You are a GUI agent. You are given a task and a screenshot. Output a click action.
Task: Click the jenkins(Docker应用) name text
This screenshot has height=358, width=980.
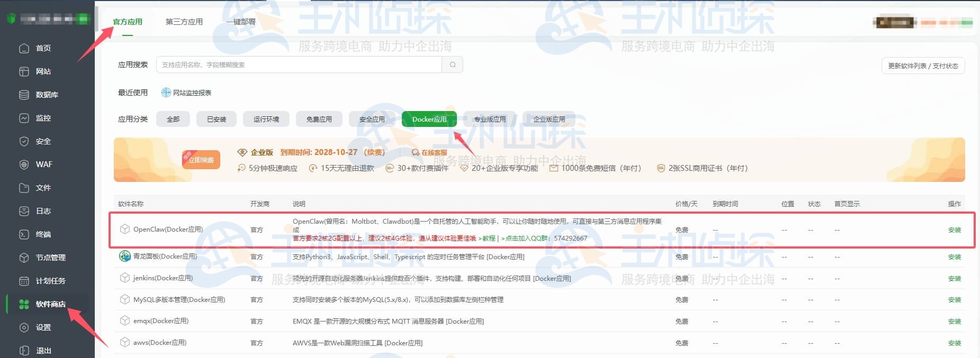[163, 278]
